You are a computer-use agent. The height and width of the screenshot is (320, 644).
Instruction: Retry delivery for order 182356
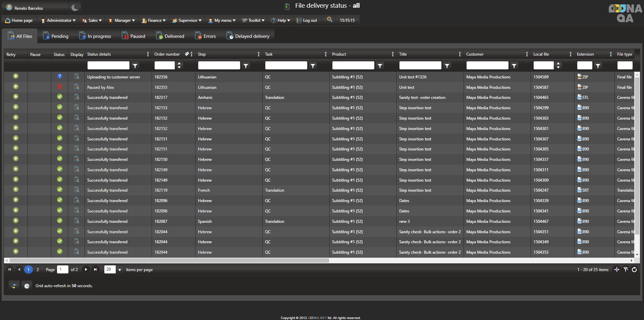(16, 76)
